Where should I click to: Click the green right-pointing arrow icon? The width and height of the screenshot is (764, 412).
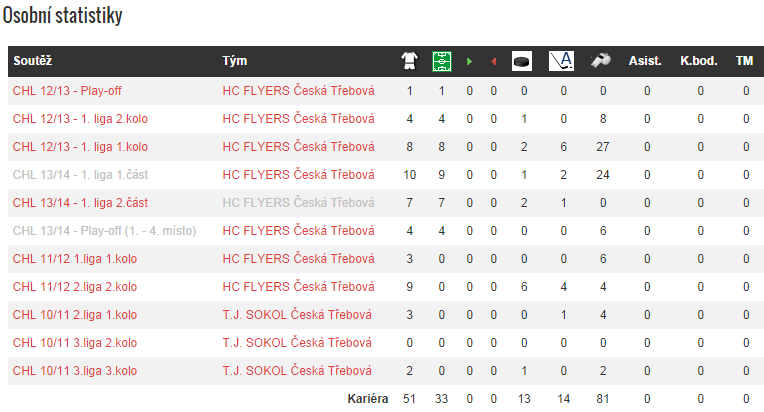click(470, 61)
